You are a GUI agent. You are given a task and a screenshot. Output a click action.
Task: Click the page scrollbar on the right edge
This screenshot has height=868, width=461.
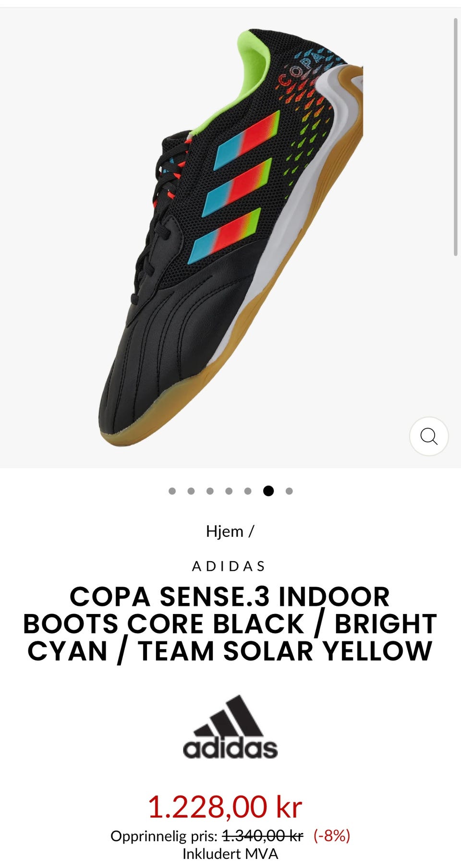coord(456,137)
